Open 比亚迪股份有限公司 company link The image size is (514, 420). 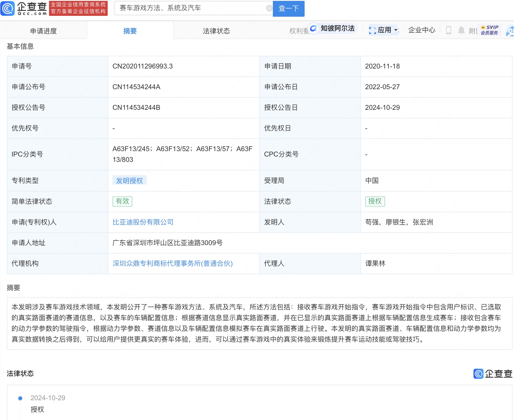click(x=143, y=222)
